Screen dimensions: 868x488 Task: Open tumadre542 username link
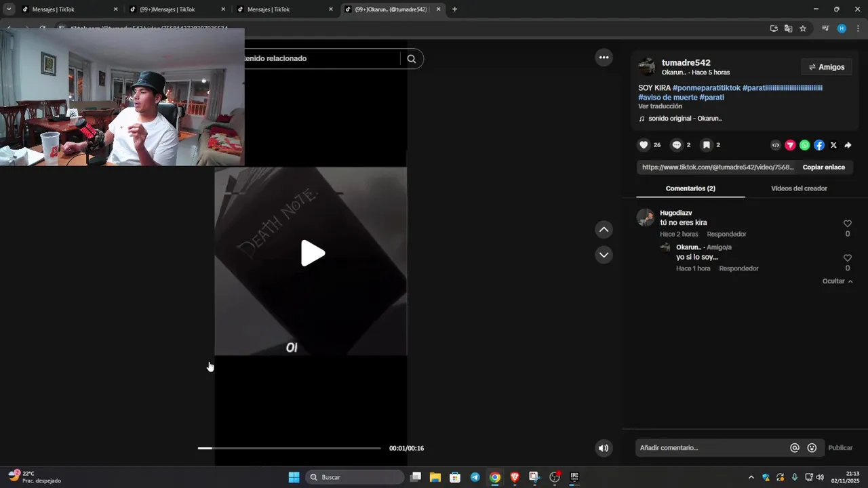pyautogui.click(x=686, y=63)
